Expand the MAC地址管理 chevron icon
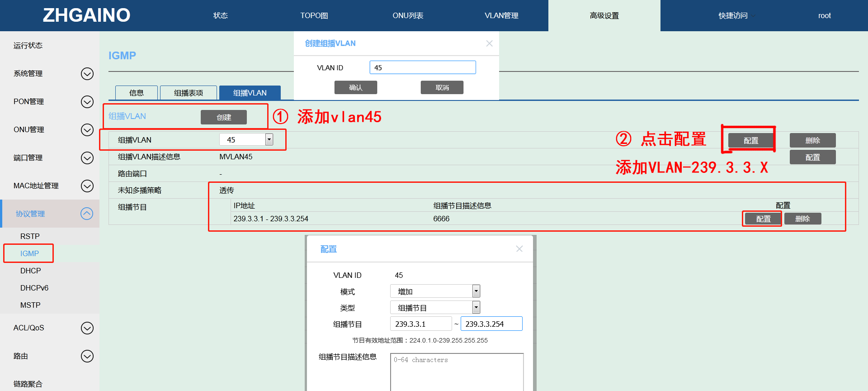 pyautogui.click(x=87, y=186)
